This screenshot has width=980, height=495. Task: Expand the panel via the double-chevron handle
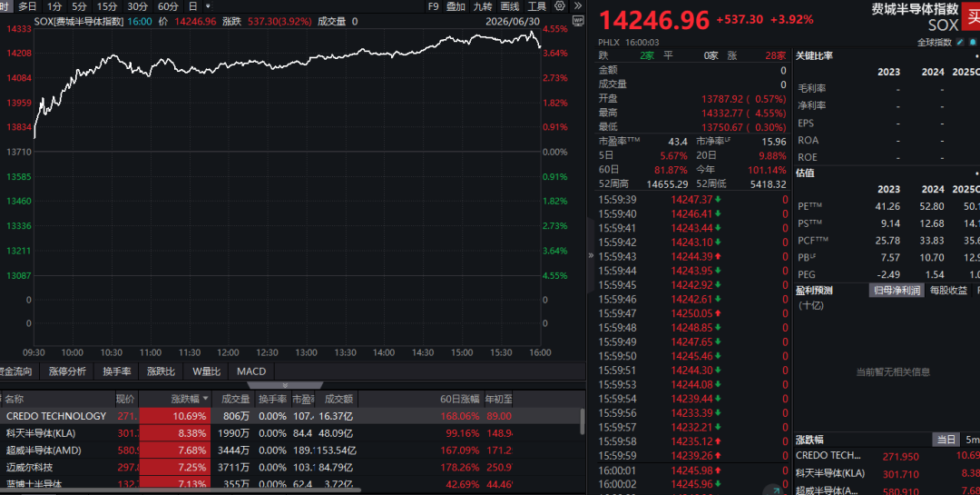point(285,385)
